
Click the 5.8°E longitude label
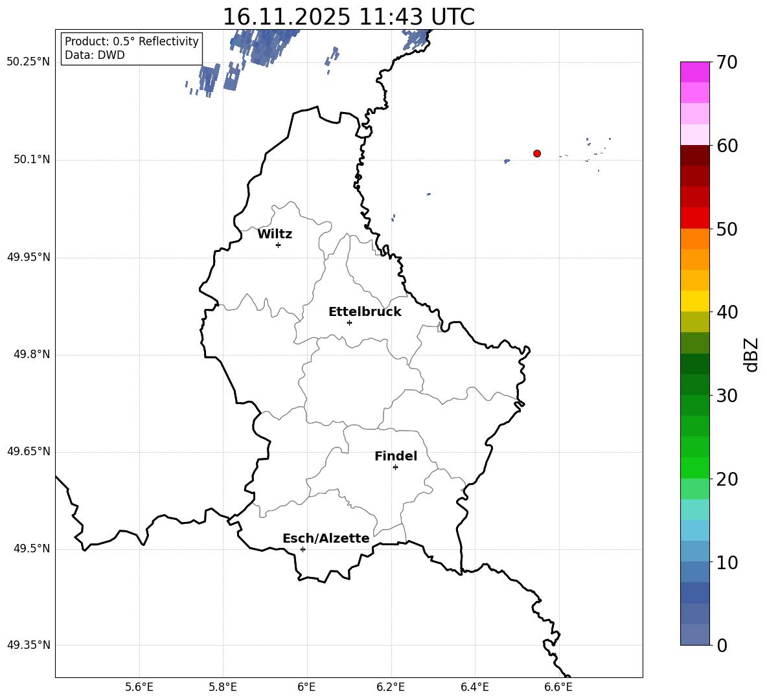click(x=223, y=687)
